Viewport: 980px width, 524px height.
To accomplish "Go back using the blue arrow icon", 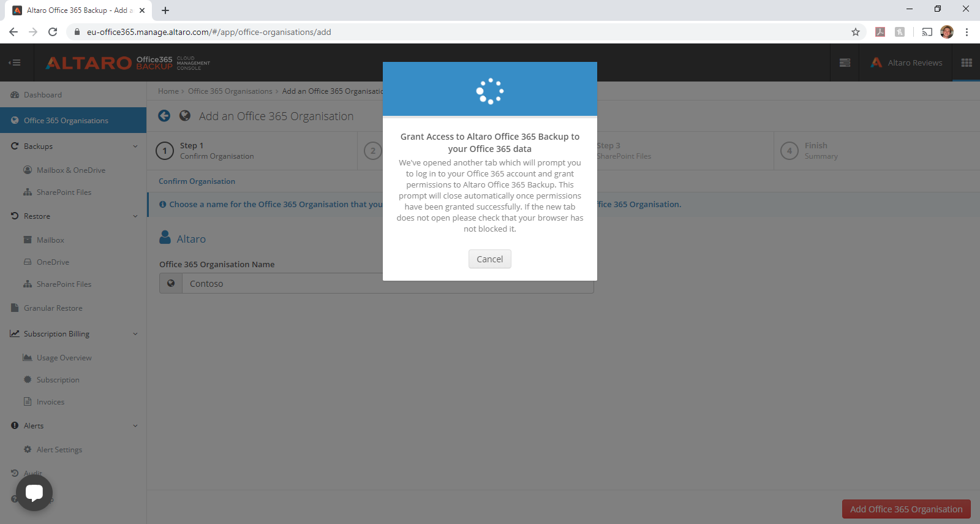I will coord(164,116).
